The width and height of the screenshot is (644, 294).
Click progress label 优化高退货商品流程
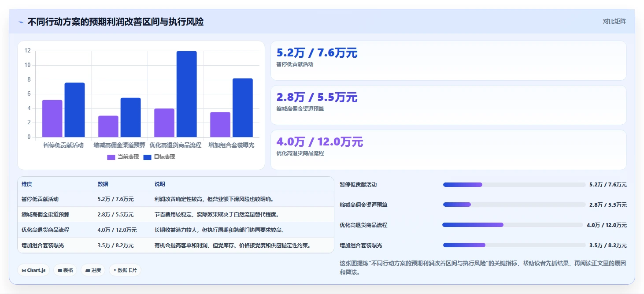[363, 225]
